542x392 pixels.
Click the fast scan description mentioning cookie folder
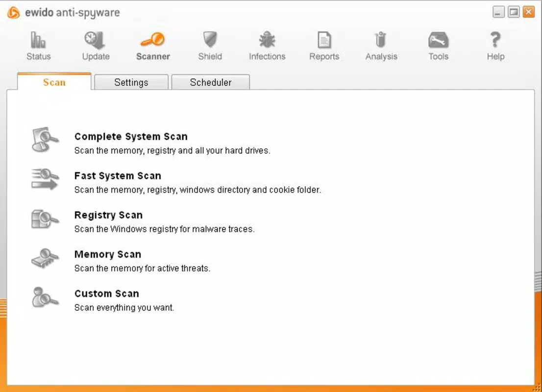[197, 190]
